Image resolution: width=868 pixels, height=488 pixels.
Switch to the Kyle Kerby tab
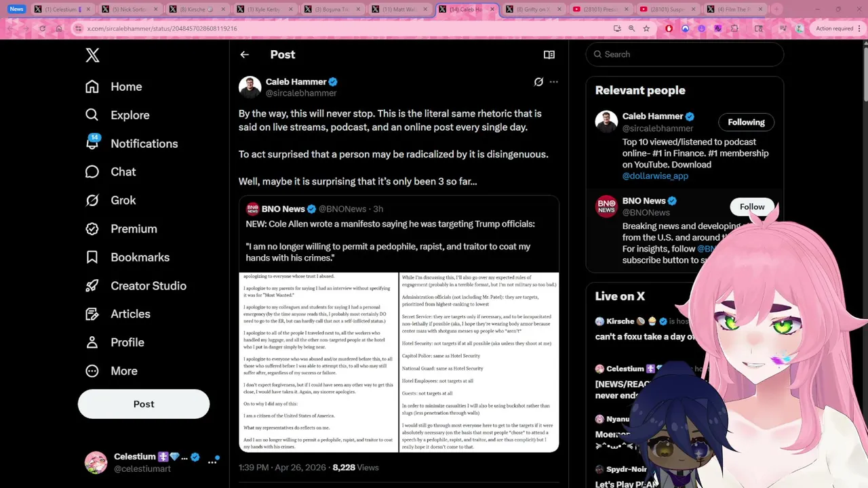pos(264,9)
